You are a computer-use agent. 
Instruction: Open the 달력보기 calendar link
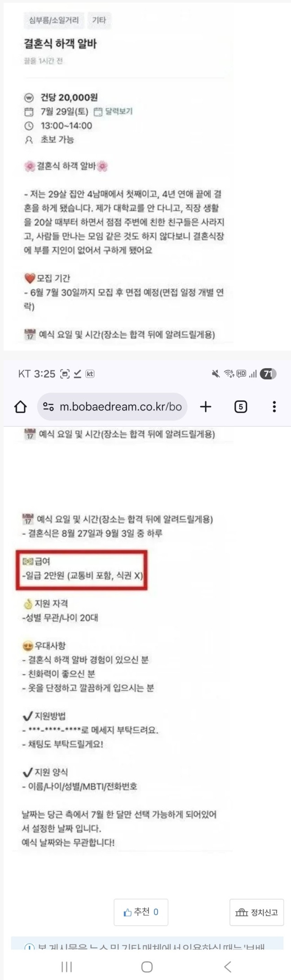pyautogui.click(x=113, y=111)
